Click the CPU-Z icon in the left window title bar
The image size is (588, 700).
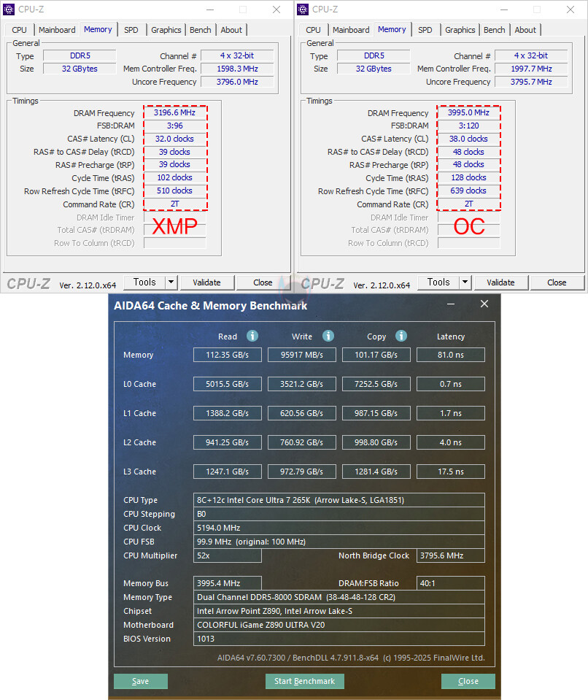point(9,9)
